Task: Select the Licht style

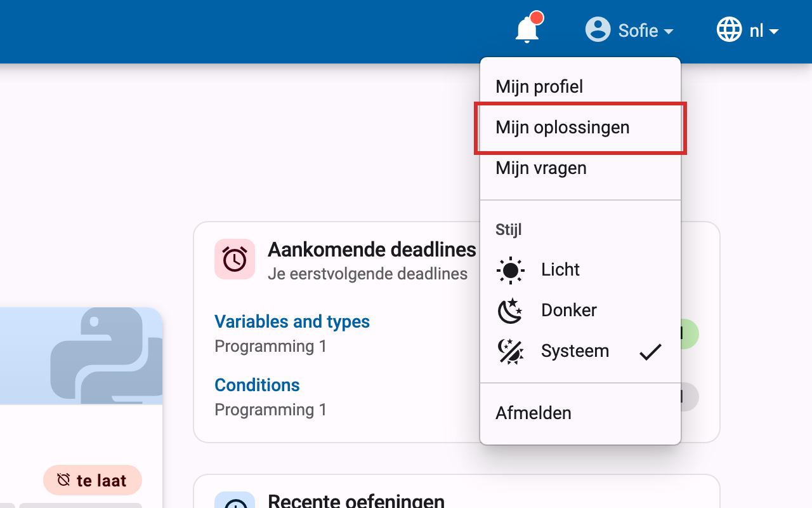Action: point(580,270)
